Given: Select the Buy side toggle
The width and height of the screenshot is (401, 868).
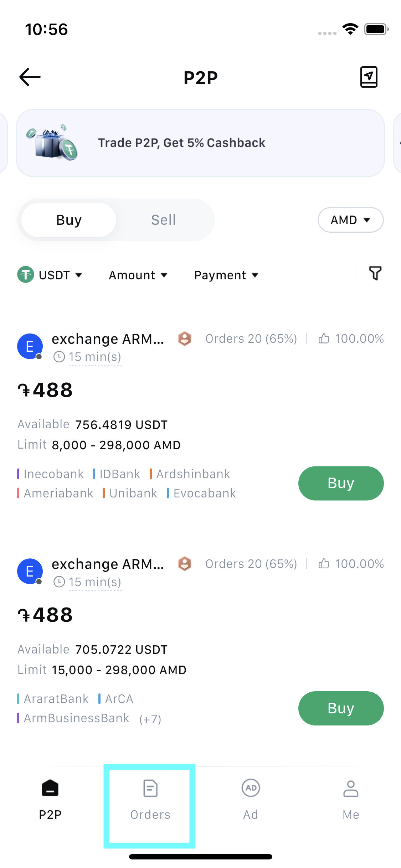Looking at the screenshot, I should click(69, 220).
